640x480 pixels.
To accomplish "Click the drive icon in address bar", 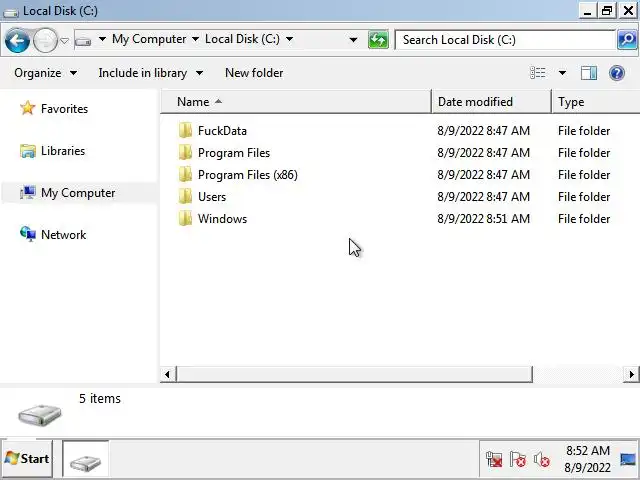I will coord(83,40).
